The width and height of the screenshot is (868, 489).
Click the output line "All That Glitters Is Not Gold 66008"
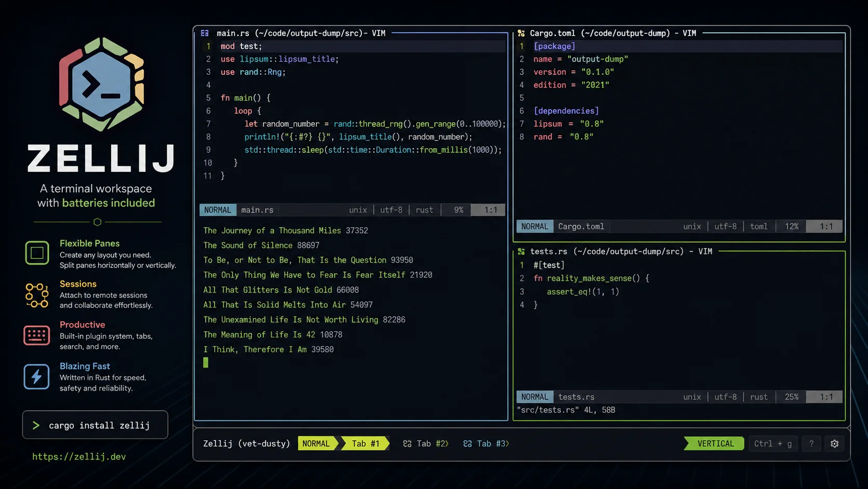281,290
